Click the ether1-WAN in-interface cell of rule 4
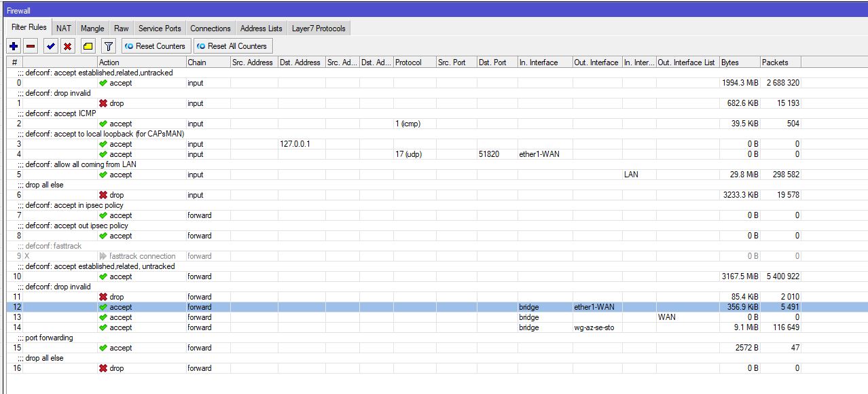 coord(545,154)
